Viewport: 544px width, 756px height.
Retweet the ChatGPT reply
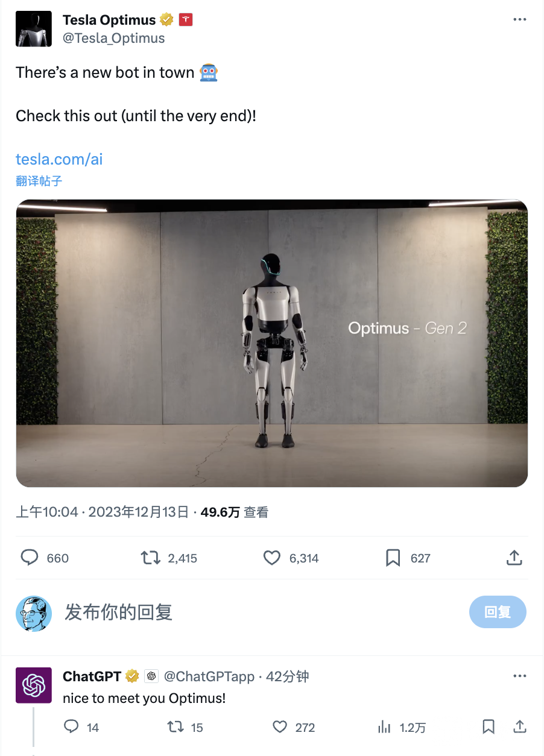(x=176, y=727)
